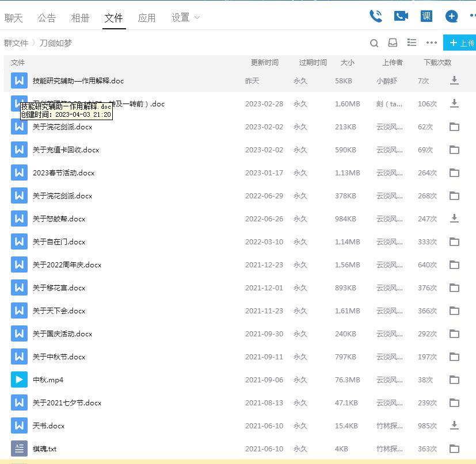
Task: Click Word icon beside 天书.docx
Action: pyautogui.click(x=19, y=425)
